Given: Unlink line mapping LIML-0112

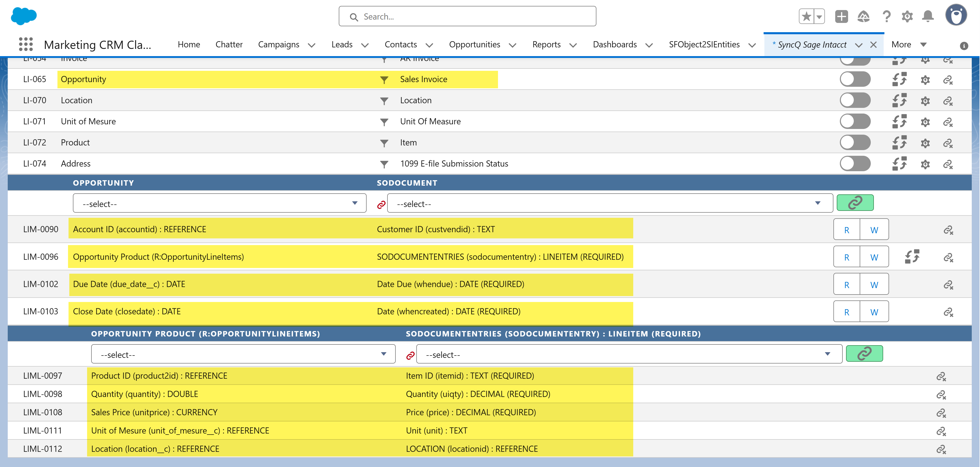Looking at the screenshot, I should (x=941, y=449).
